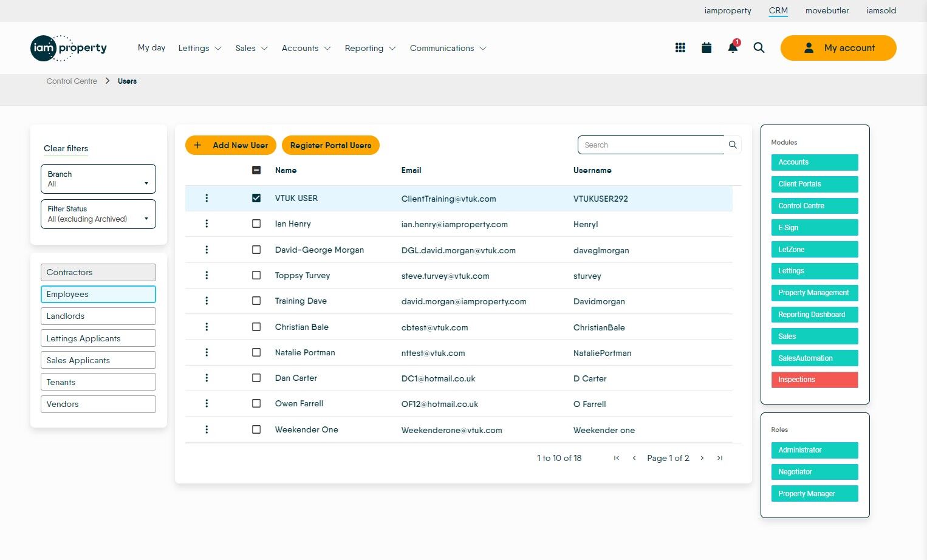Switch to the iamproperty top tab

click(x=728, y=10)
